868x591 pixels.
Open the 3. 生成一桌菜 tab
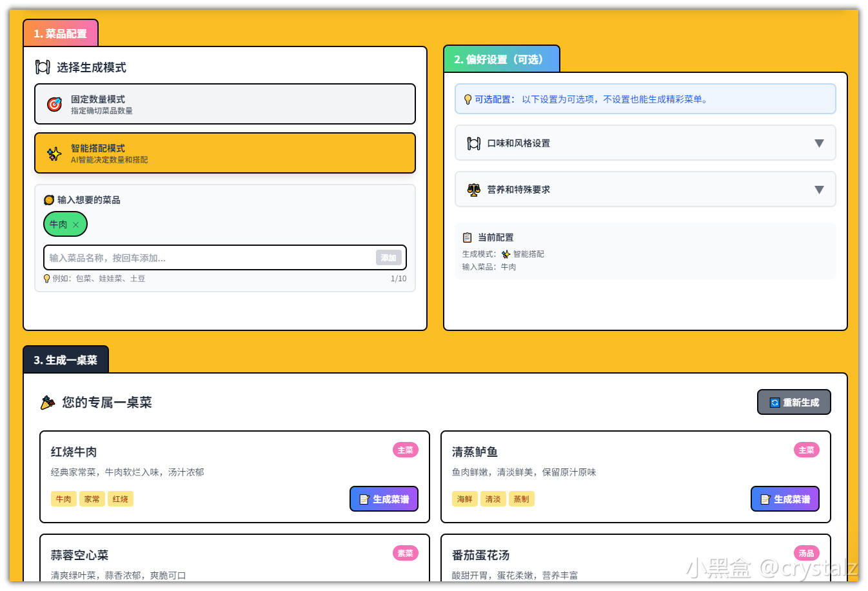coord(66,359)
